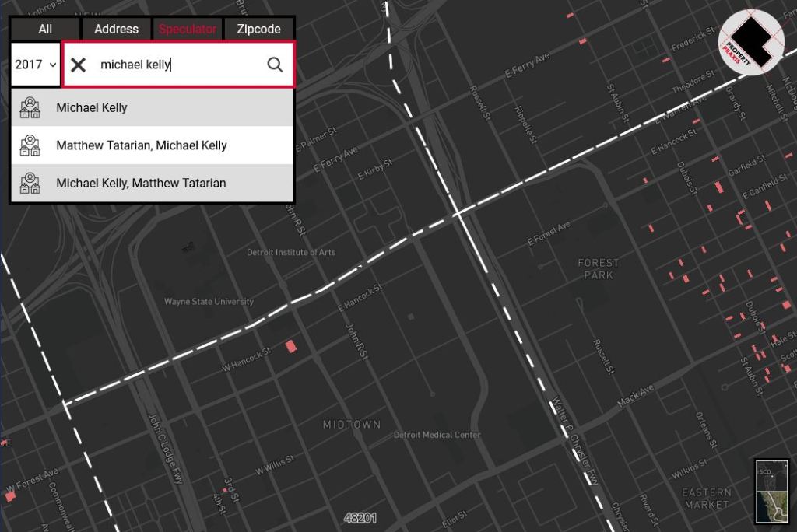Click icon beside Michael Kelly, Matthew Tatarian
797x532 pixels.
(x=30, y=184)
